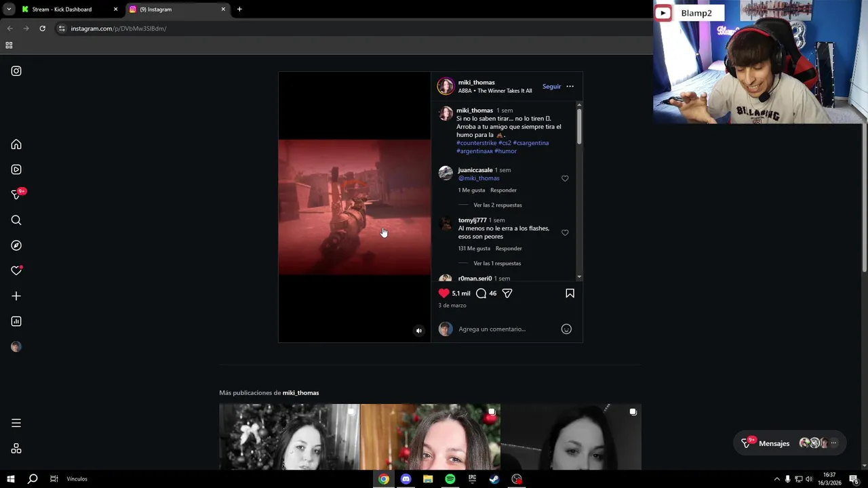Open Steam from taskbar
This screenshot has height=488, width=868.
[494, 479]
